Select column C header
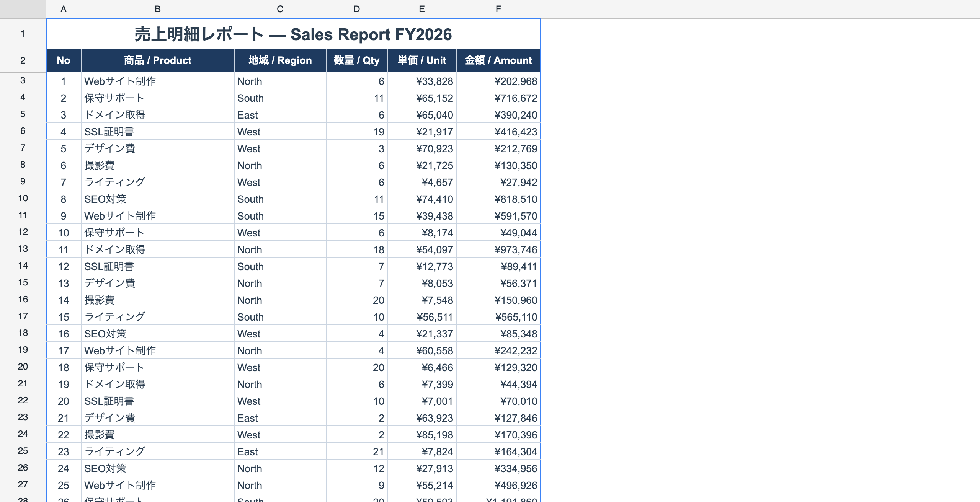Screen dimensions: 980x502 280,9
